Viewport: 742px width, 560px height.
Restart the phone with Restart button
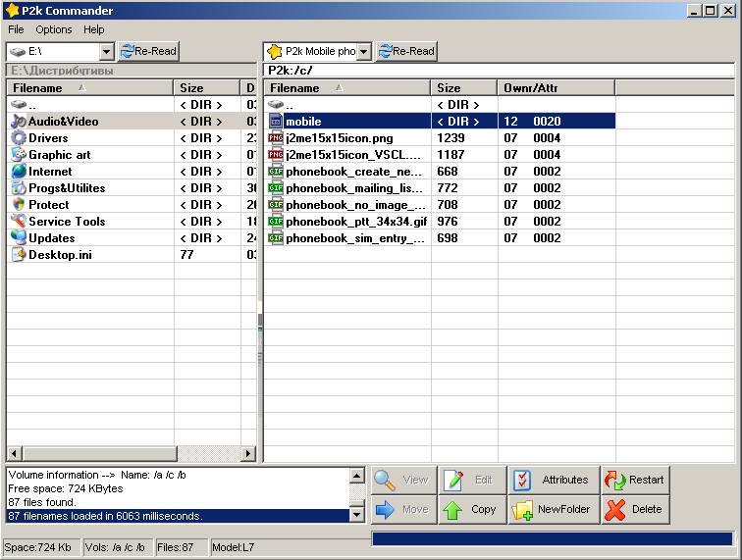[x=636, y=480]
